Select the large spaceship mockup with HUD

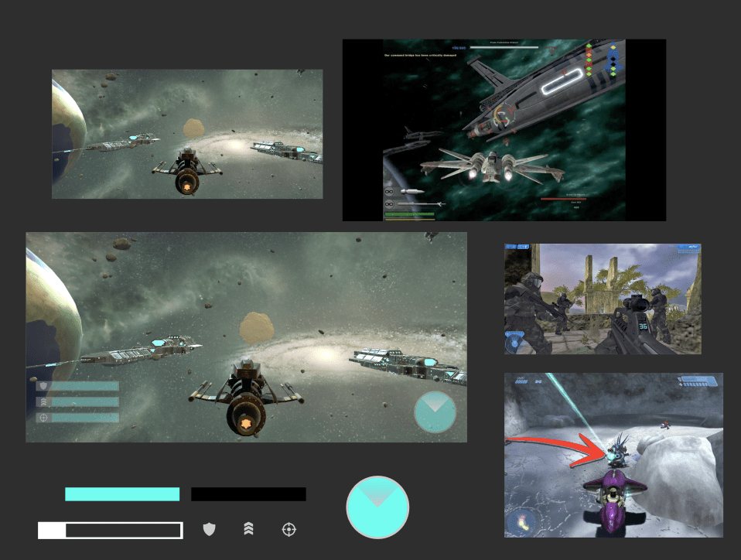tap(246, 337)
